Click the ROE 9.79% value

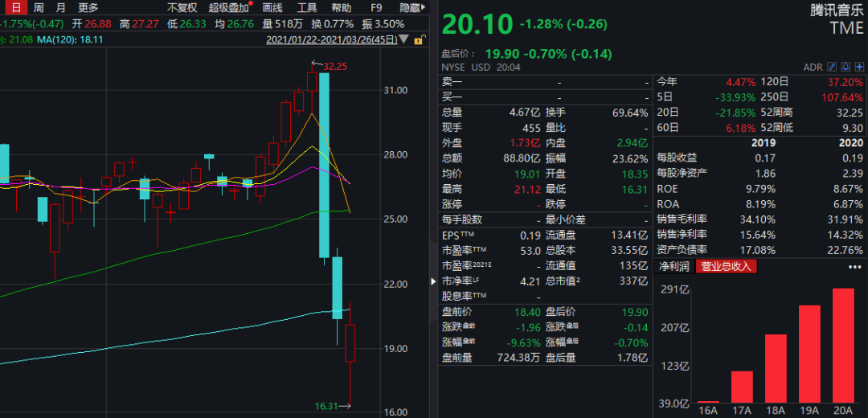tap(760, 189)
